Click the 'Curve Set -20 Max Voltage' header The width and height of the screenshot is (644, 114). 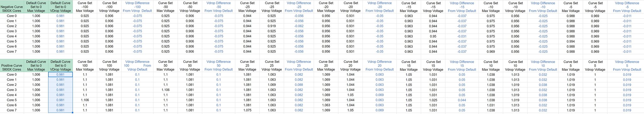(326, 7)
